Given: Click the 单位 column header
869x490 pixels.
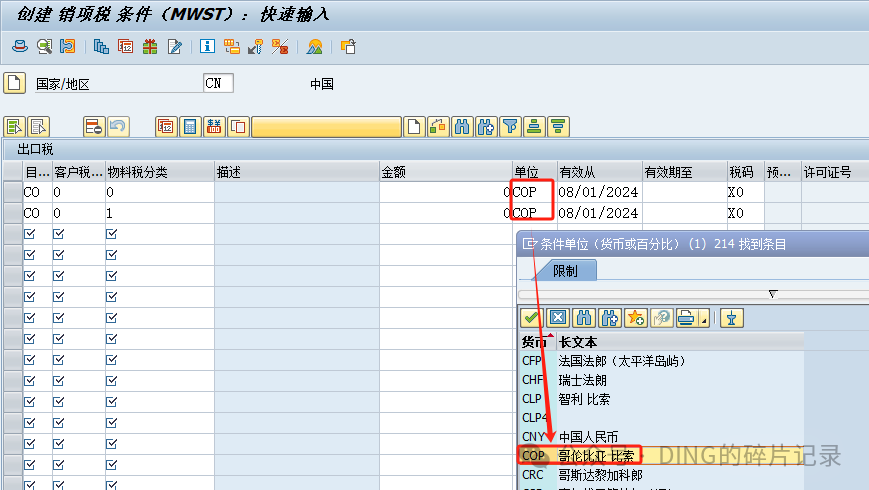Looking at the screenshot, I should click(534, 172).
